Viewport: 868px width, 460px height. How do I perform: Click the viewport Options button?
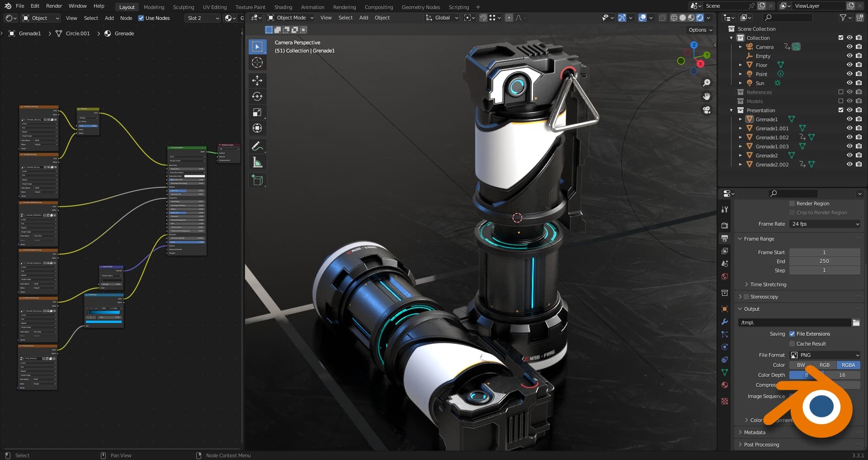point(700,30)
